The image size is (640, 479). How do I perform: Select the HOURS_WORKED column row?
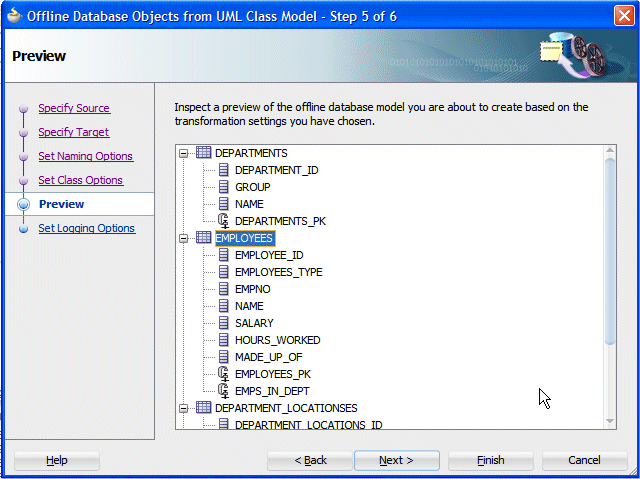pyautogui.click(x=278, y=340)
